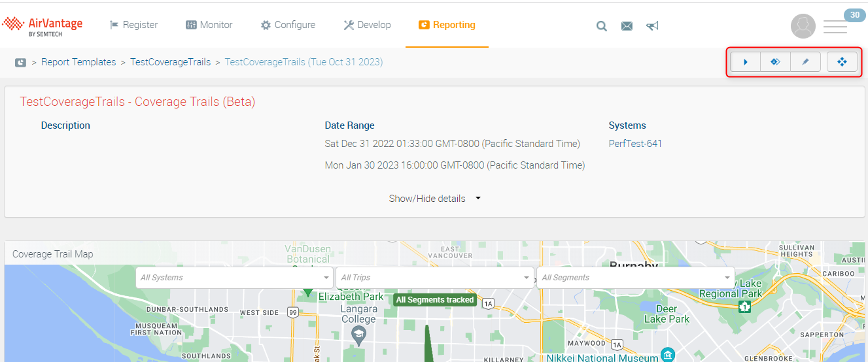This screenshot has width=868, height=362.
Task: Click the green marker near Elizabeth Park
Action: pos(307,293)
